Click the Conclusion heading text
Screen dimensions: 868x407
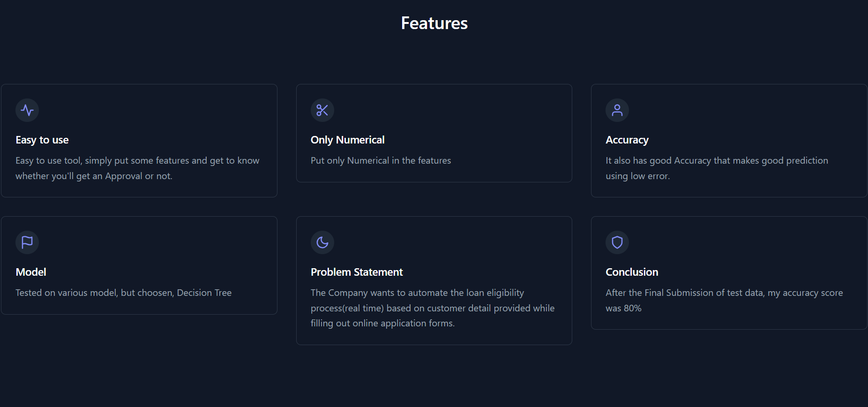[632, 272]
